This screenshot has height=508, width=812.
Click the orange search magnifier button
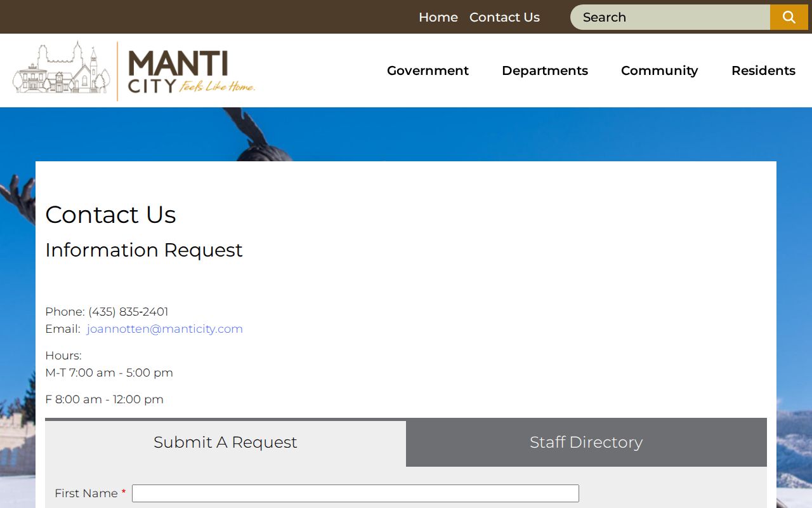pos(789,17)
